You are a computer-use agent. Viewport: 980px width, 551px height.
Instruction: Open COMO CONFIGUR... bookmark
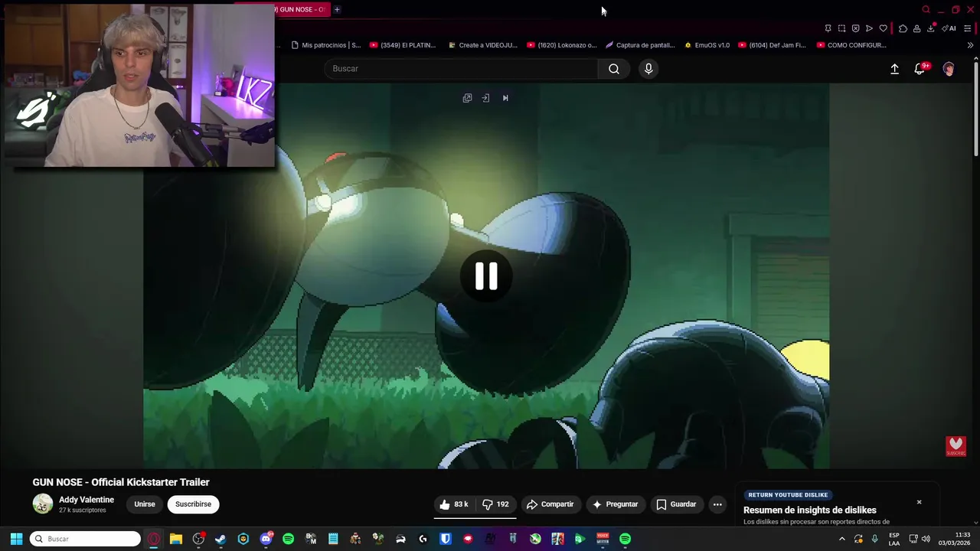pyautogui.click(x=851, y=45)
